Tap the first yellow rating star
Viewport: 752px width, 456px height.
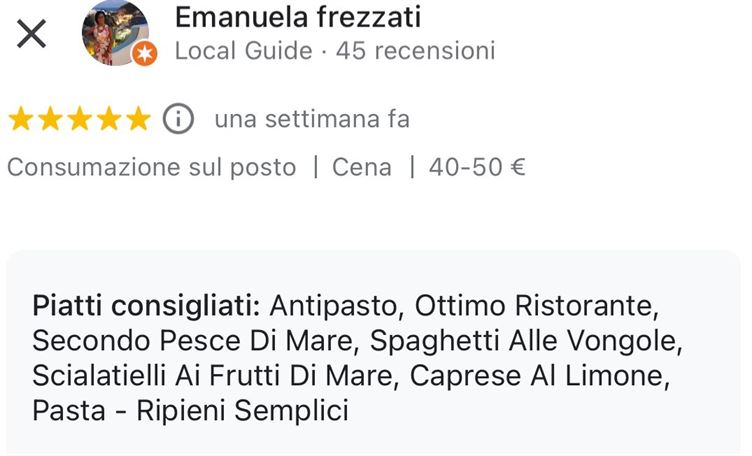click(21, 120)
